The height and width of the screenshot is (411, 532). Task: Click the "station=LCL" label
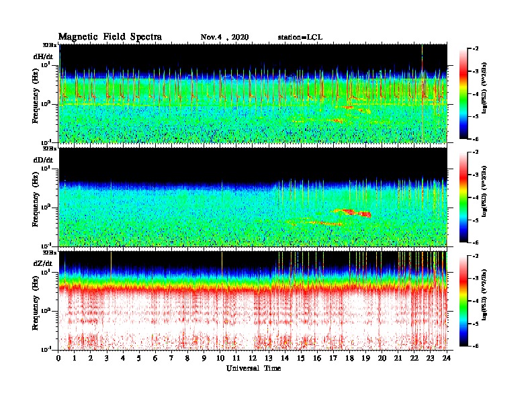pos(300,38)
